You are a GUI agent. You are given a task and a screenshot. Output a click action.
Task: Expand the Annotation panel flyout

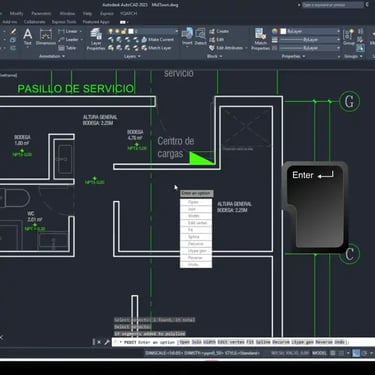(52, 56)
